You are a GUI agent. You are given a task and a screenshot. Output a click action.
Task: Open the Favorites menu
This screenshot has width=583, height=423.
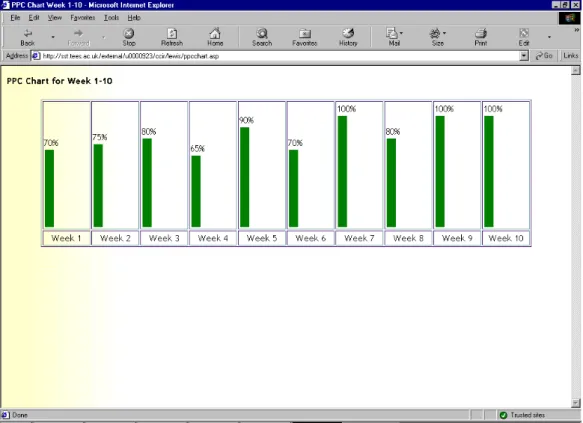coord(83,18)
